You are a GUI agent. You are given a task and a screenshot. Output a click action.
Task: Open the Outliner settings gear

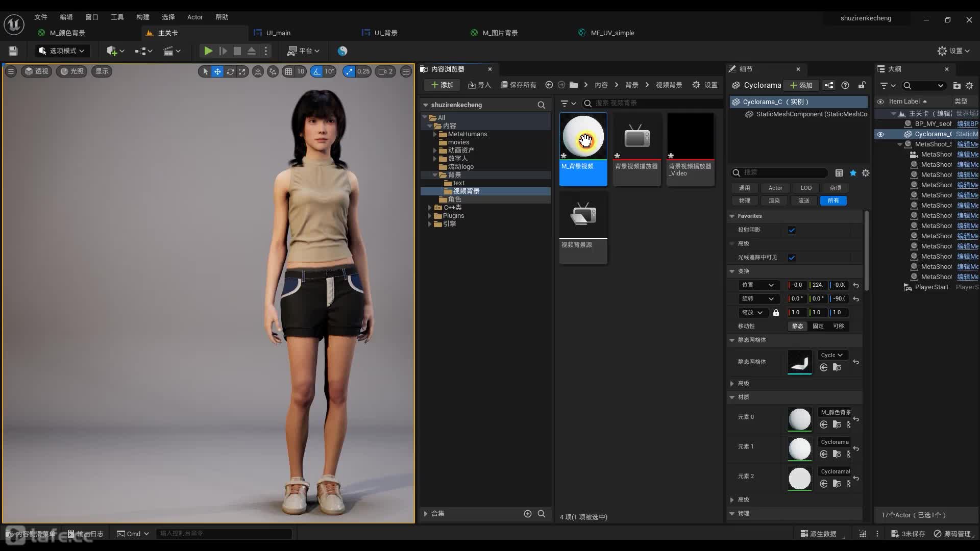[969, 86]
